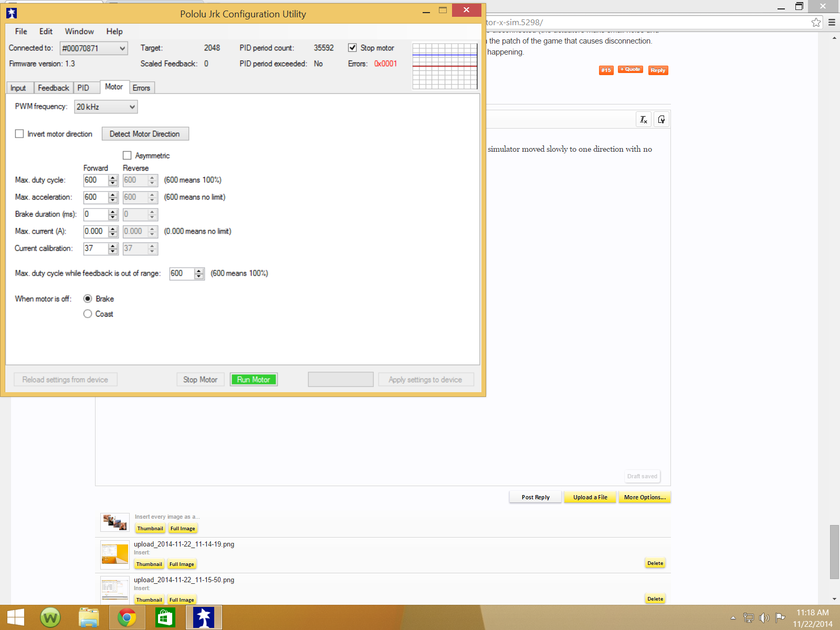The height and width of the screenshot is (630, 840).
Task: Select the Coast radio button
Action: pos(88,314)
